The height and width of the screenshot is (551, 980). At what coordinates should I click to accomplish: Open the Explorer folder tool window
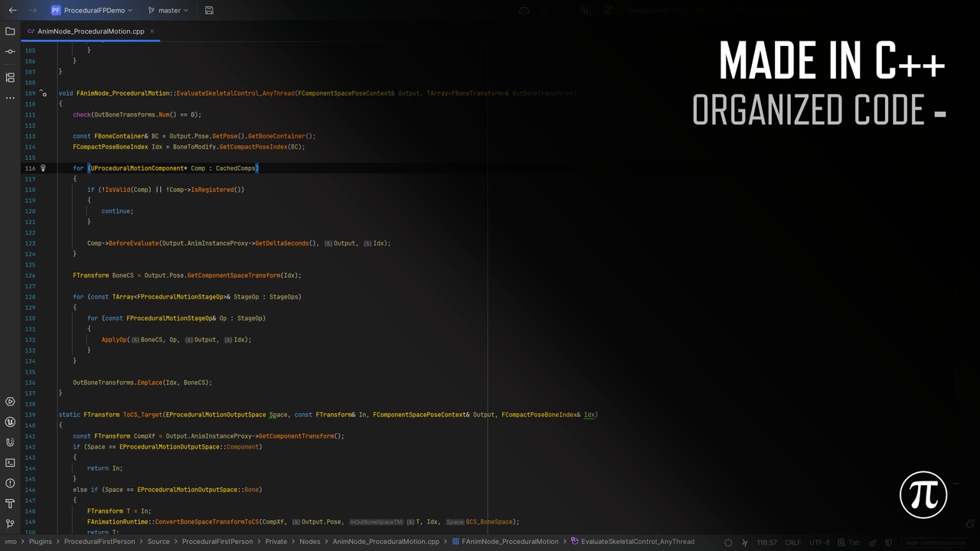pos(10,31)
